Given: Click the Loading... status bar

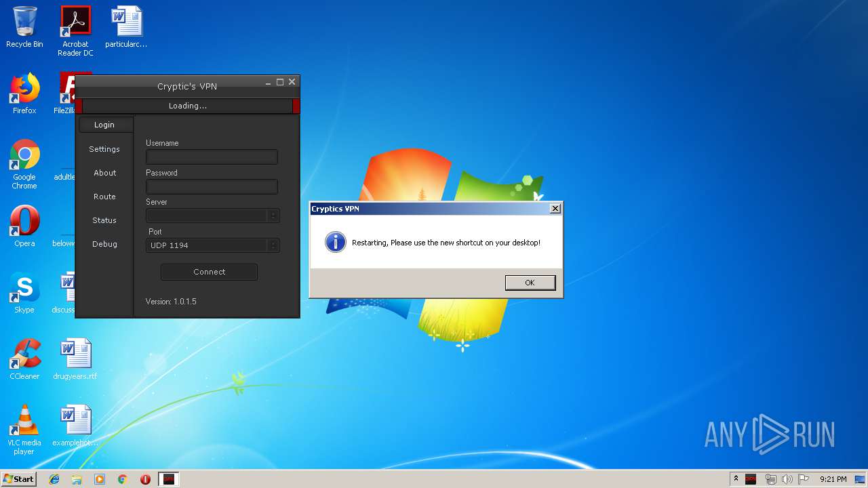Looking at the screenshot, I should click(188, 106).
